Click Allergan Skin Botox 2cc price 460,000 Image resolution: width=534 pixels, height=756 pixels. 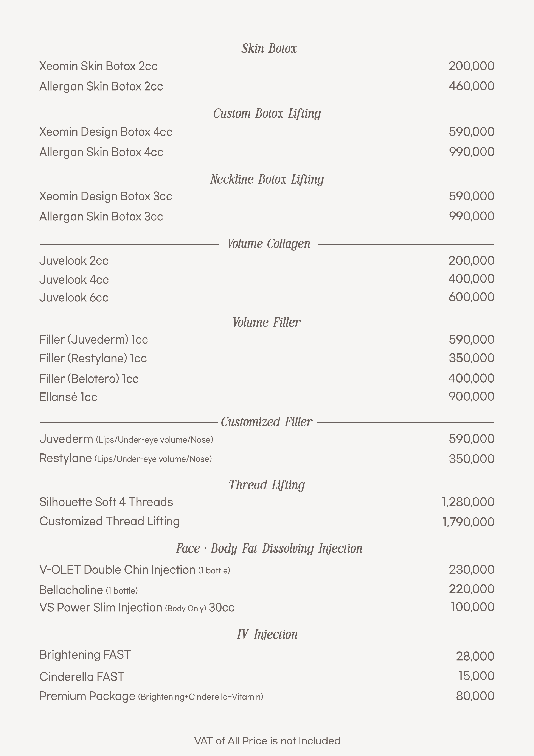coord(471,86)
